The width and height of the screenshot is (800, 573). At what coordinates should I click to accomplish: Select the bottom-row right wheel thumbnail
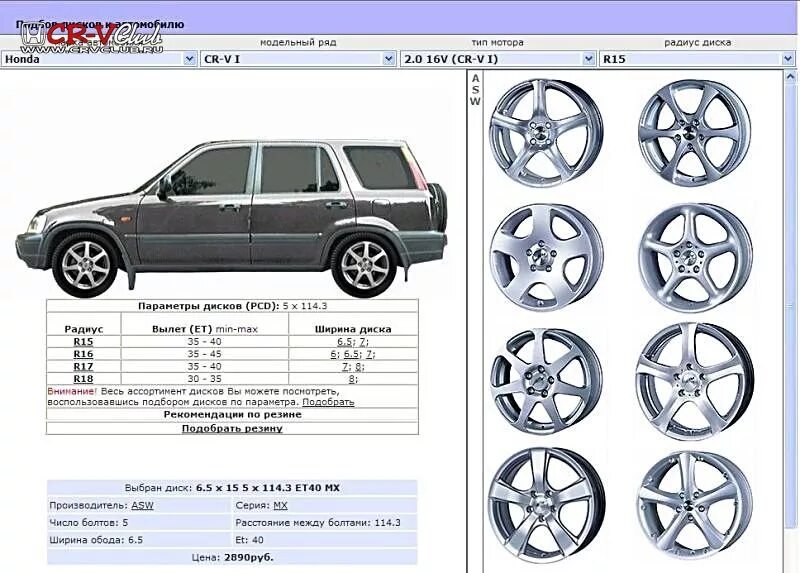click(695, 505)
